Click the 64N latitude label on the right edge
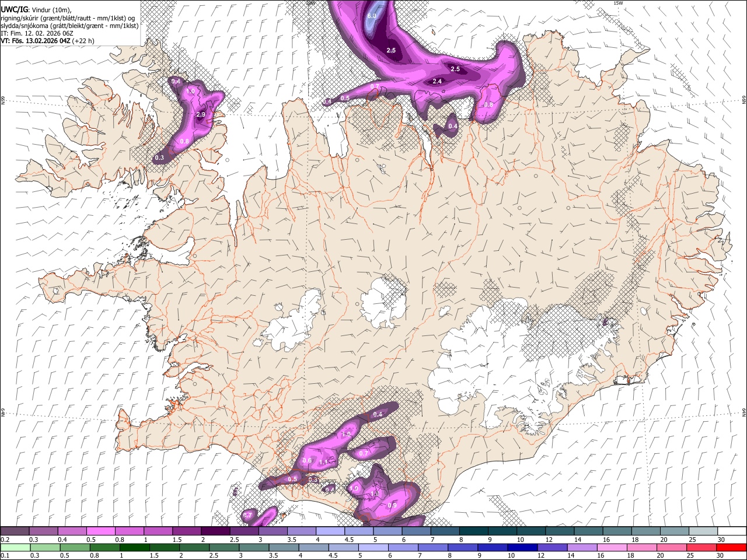The width and height of the screenshot is (747, 560). tap(743, 412)
